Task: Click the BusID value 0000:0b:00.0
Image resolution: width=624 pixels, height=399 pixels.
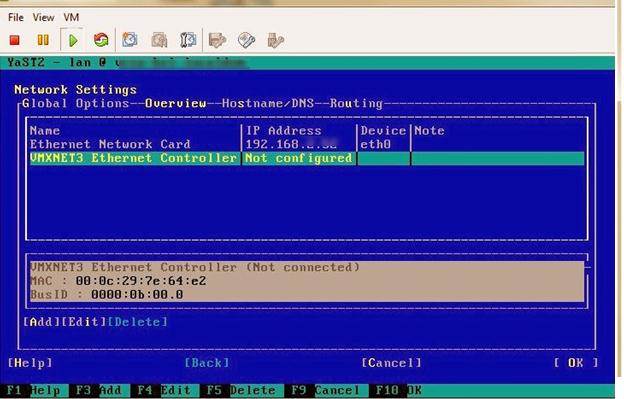Action: click(x=137, y=295)
